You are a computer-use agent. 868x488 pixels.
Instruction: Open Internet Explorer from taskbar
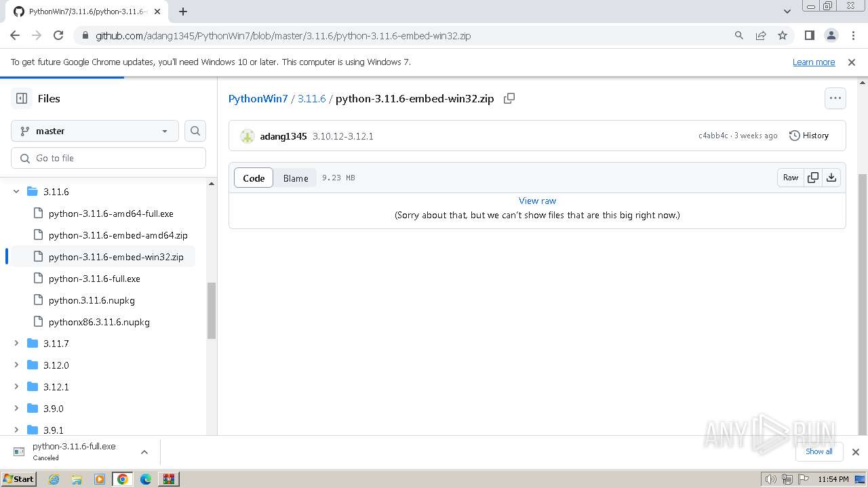click(x=54, y=479)
